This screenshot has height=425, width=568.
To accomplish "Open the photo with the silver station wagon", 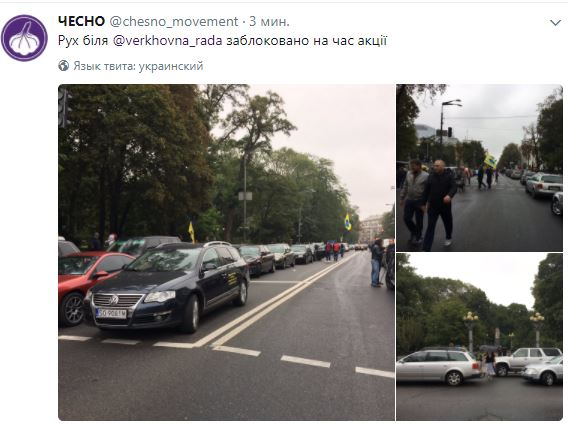I will pos(479,337).
